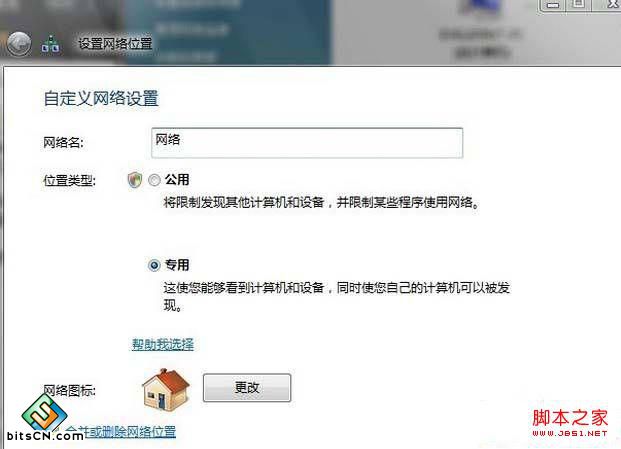
Task: Click the network location icon in title bar
Action: (51, 44)
